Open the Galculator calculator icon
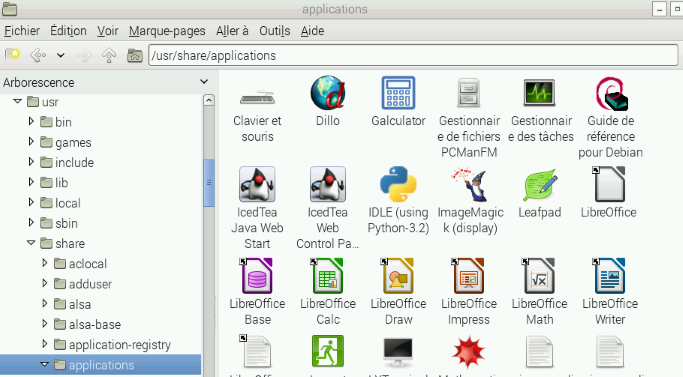Viewport: 683px width, 377px height. (398, 92)
